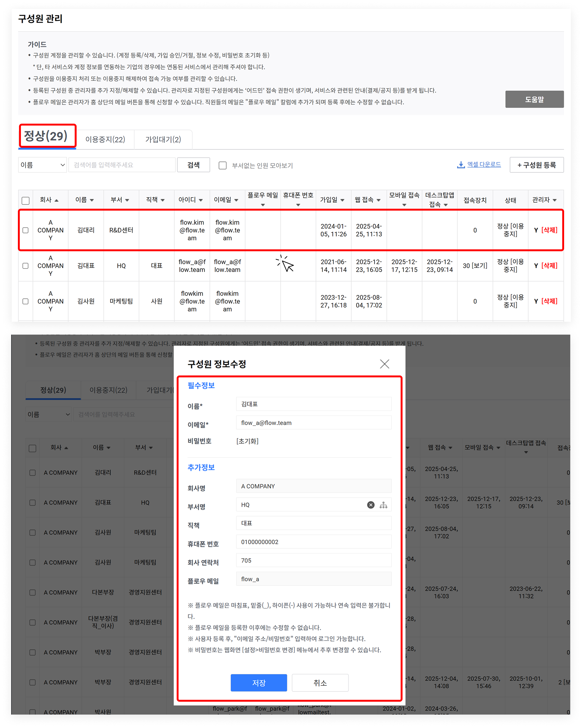
Task: Sort by admin column arrow
Action: tap(555, 200)
